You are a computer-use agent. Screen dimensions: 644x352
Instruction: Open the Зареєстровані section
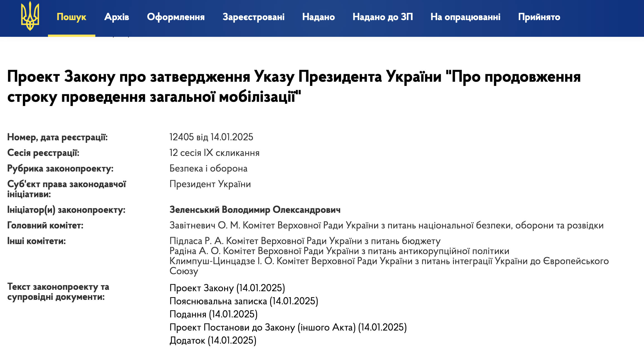point(253,17)
